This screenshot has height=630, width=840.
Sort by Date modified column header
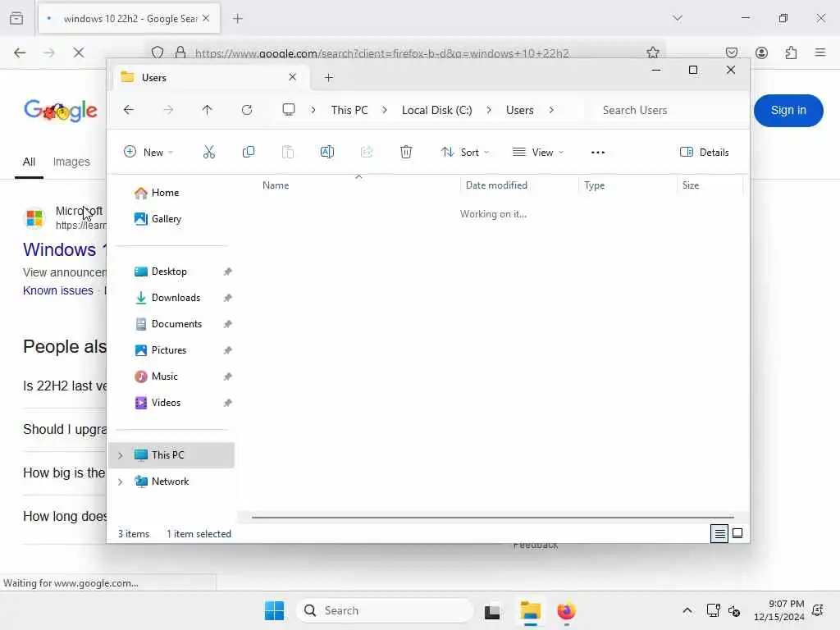496,185
